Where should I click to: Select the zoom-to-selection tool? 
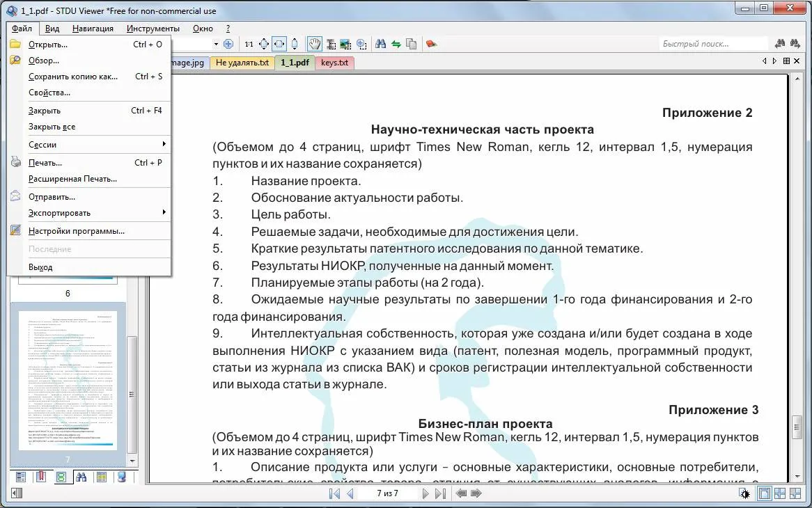tap(361, 44)
